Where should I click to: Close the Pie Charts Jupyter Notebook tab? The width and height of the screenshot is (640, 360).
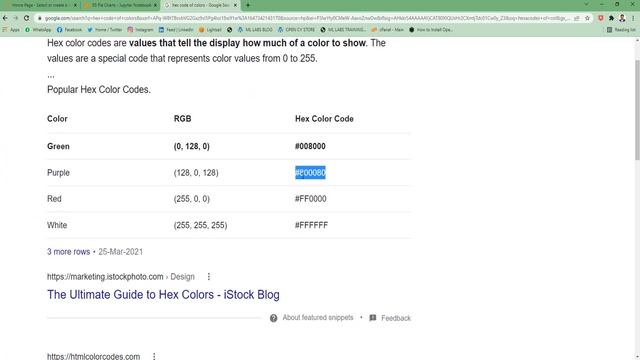(155, 5)
